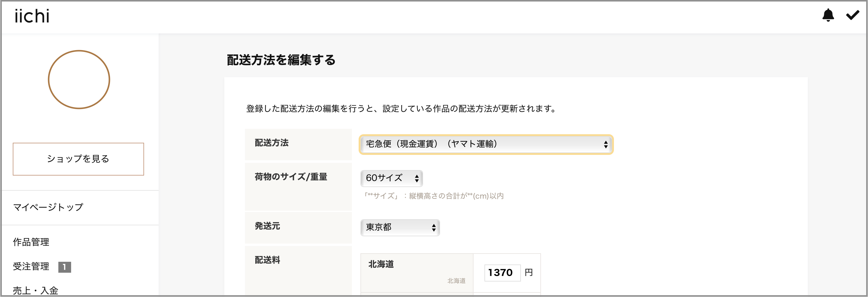The width and height of the screenshot is (868, 297).
Task: Open 作品管理 in the sidebar
Action: pyautogui.click(x=31, y=242)
